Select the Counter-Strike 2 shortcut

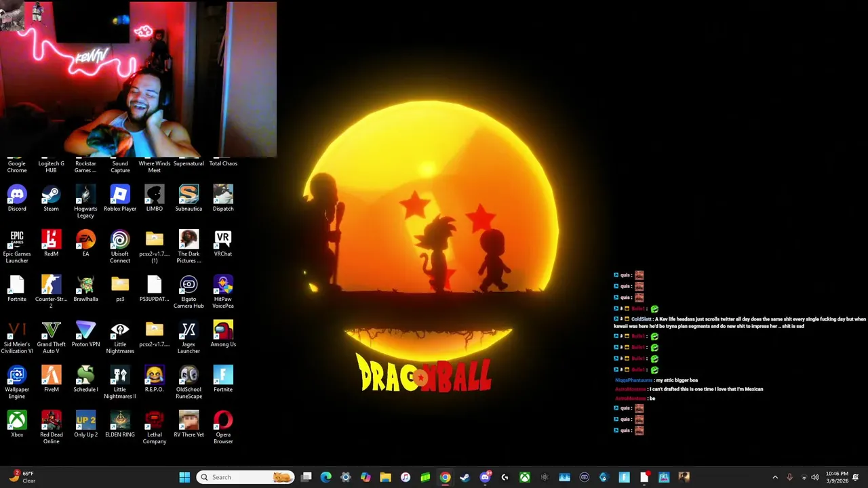51,292
